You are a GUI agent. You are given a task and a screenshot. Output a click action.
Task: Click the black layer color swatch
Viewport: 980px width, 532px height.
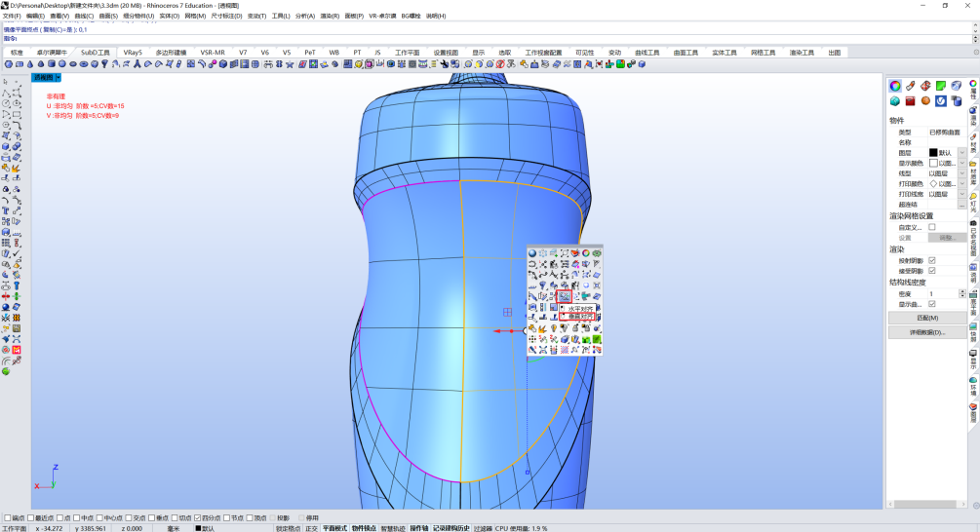[933, 152]
